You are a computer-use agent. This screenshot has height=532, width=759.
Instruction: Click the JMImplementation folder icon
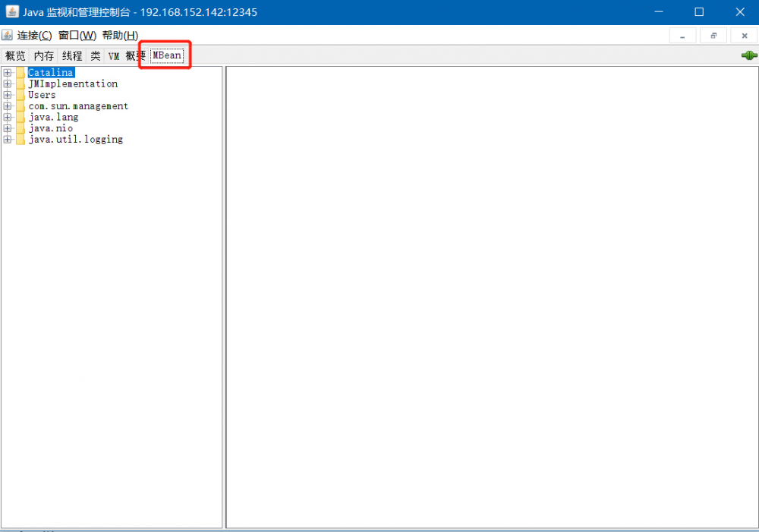click(x=19, y=83)
